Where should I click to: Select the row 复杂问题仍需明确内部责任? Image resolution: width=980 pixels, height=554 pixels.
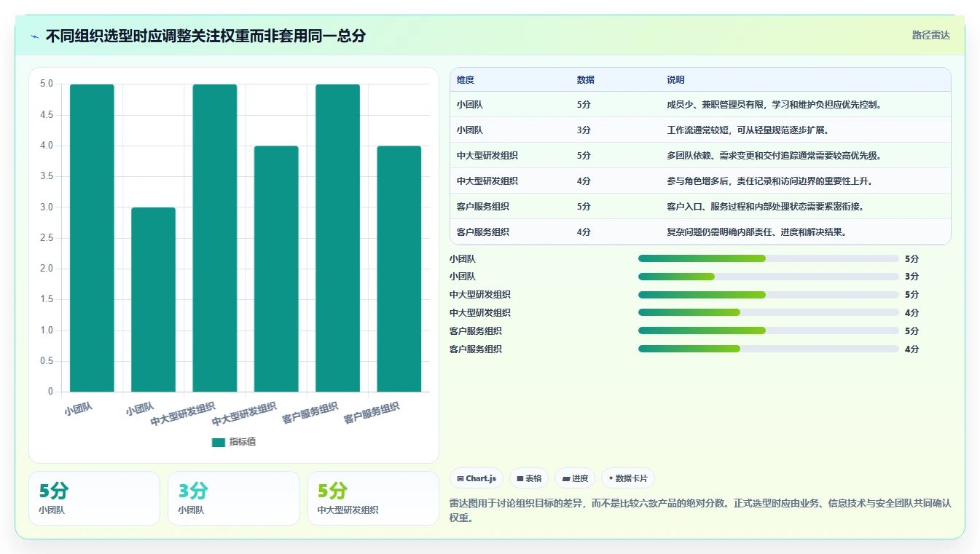[x=700, y=232]
